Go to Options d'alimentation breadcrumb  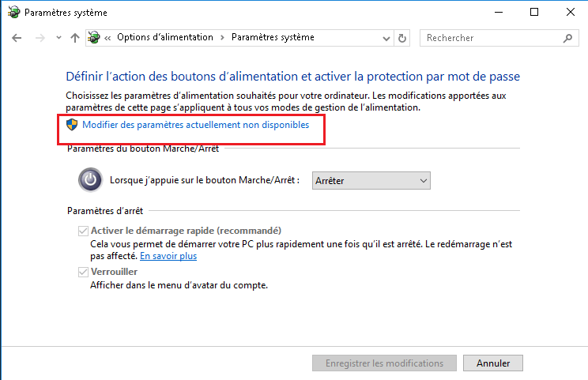[x=164, y=37]
